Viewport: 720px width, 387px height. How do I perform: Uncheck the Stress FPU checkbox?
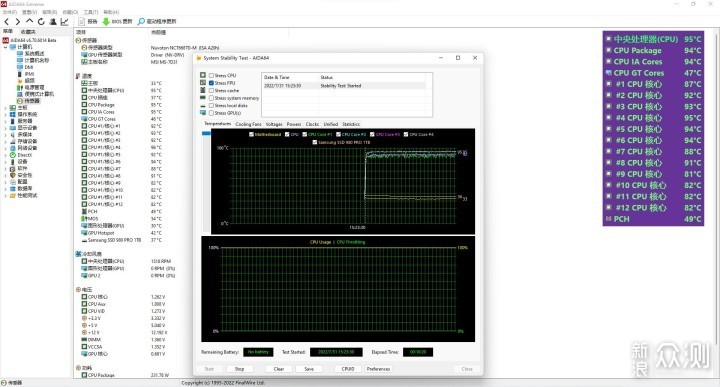click(211, 83)
